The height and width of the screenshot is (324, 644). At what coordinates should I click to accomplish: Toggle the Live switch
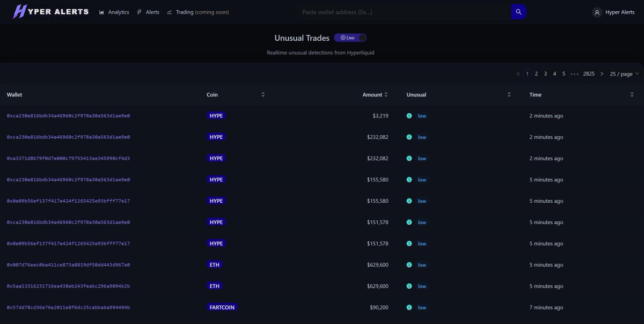click(350, 38)
